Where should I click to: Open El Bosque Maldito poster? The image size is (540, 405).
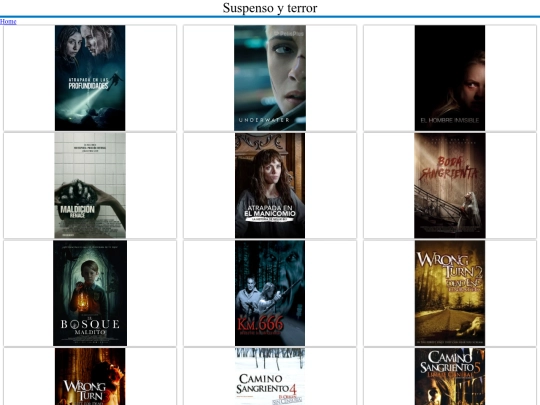90,293
